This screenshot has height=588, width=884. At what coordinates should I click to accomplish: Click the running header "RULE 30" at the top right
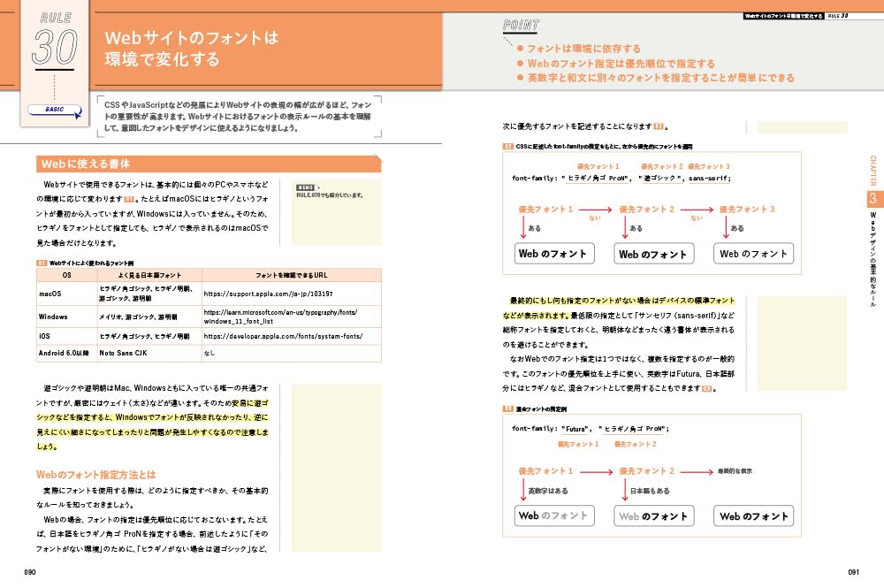point(838,16)
